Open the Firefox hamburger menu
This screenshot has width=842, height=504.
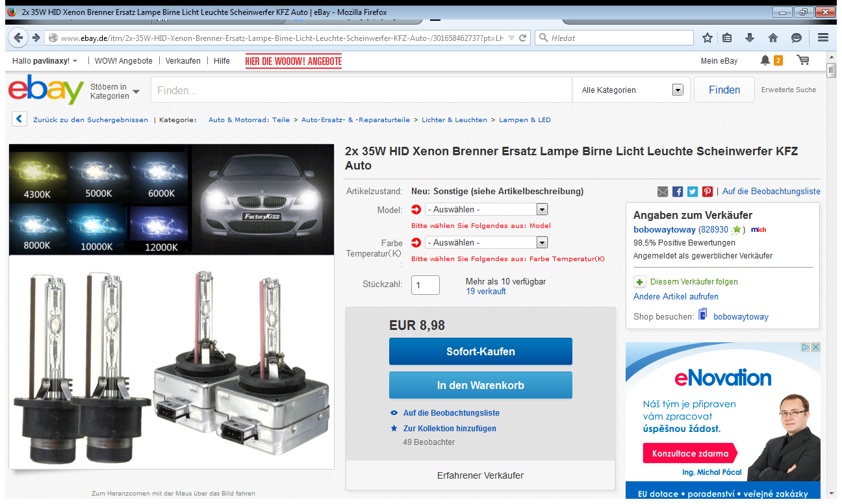click(x=823, y=38)
